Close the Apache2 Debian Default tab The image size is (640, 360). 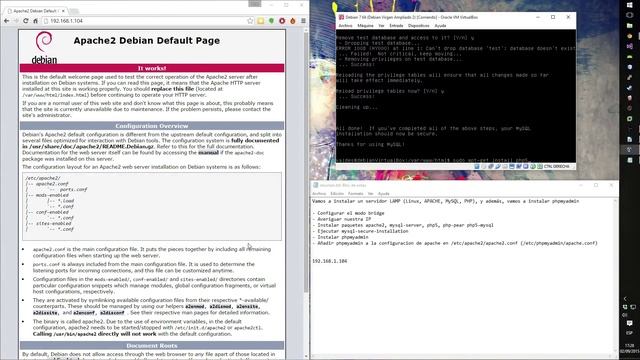pyautogui.click(x=63, y=11)
